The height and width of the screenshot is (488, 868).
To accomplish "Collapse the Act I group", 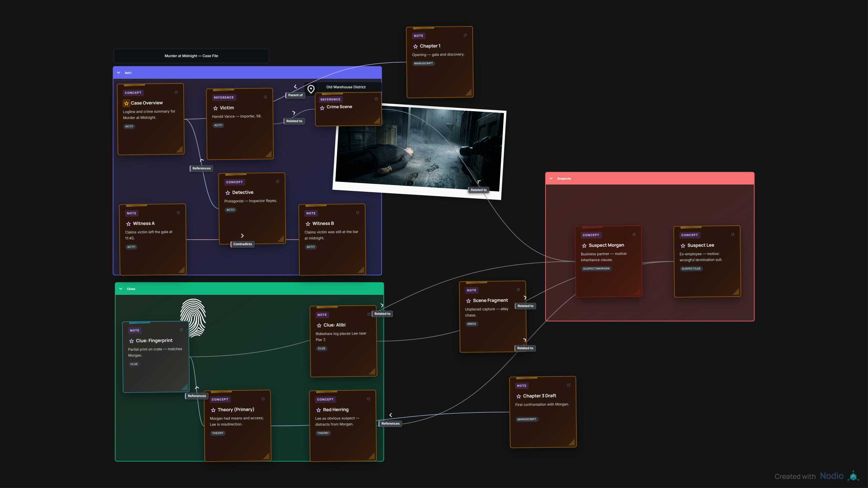I will coord(119,73).
